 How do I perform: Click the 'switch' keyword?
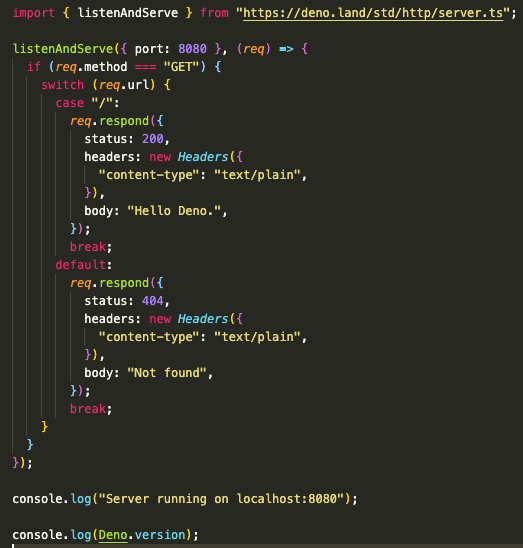click(x=63, y=85)
